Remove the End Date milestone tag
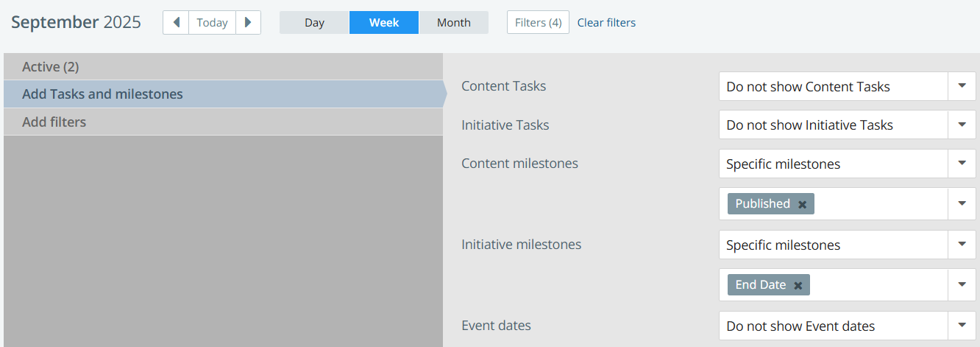The width and height of the screenshot is (980, 347). point(798,285)
